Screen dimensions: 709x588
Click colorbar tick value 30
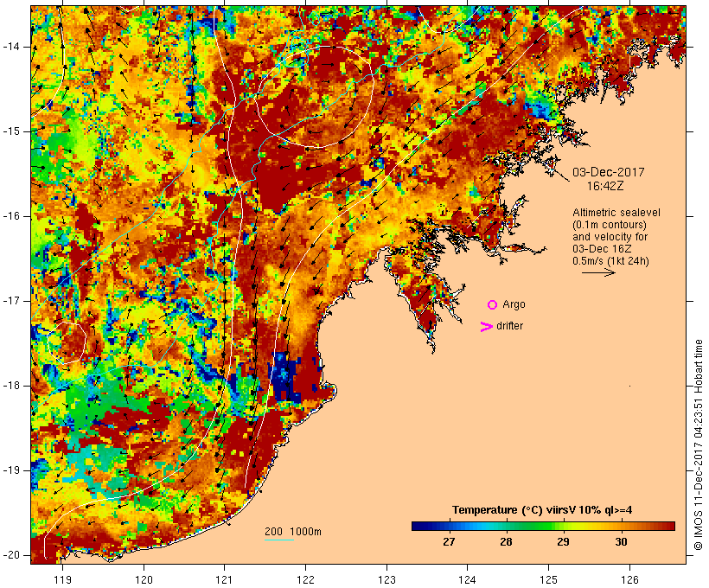[x=621, y=542]
